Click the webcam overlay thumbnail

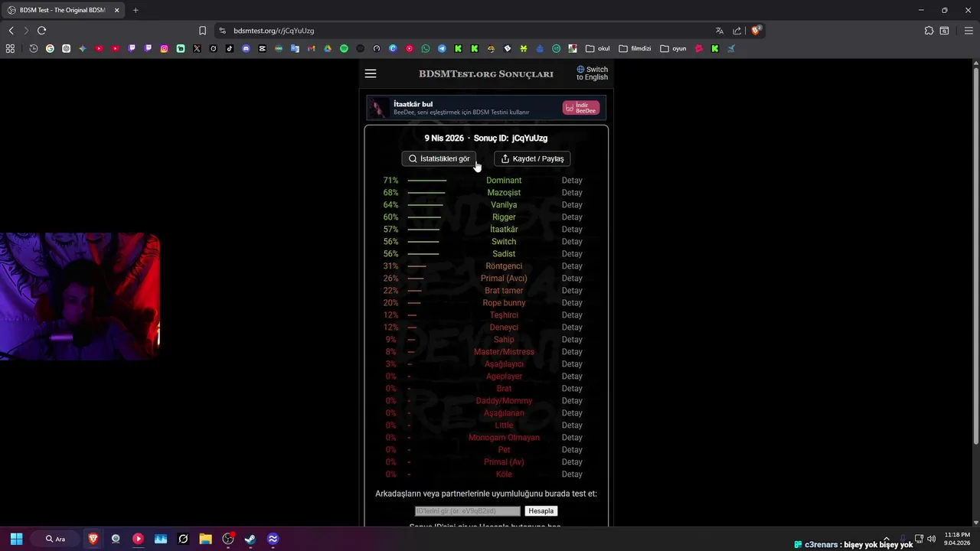(80, 296)
